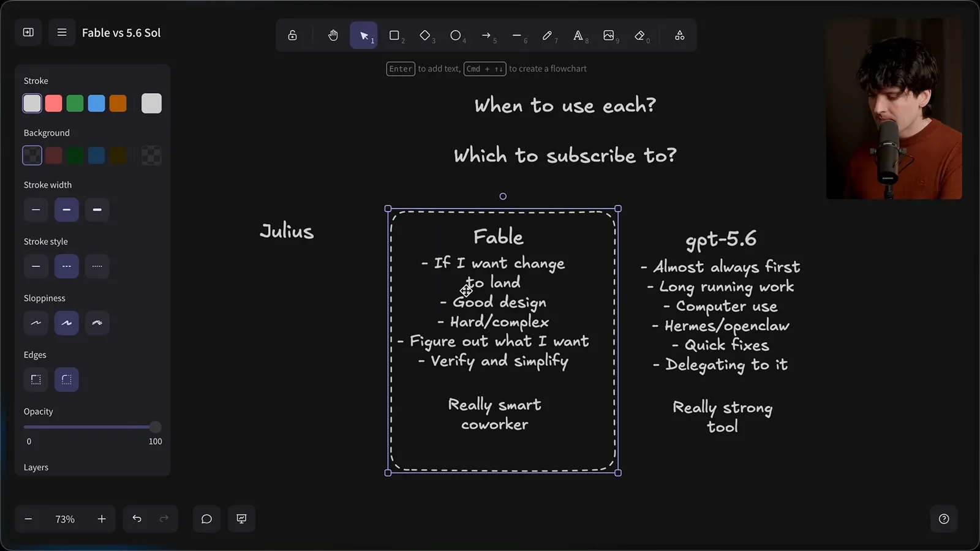Viewport: 980px width, 551px height.
Task: Select the Arrow tool
Action: [486, 36]
